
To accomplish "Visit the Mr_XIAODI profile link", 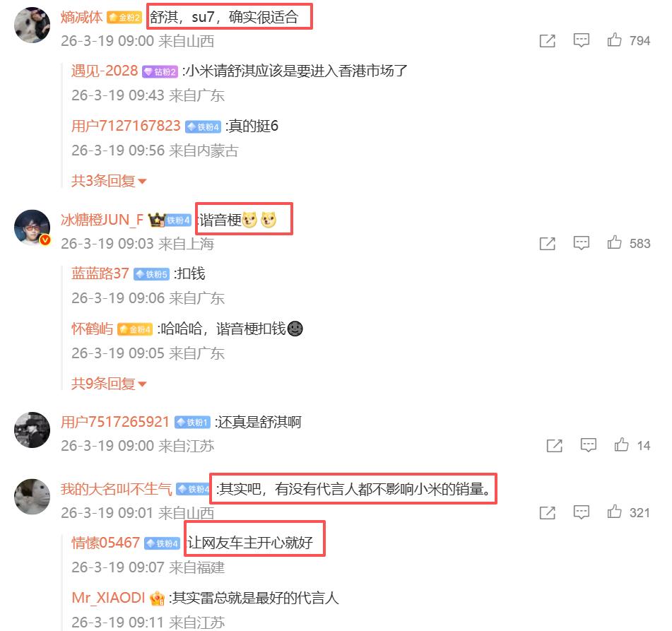I will coord(108,598).
